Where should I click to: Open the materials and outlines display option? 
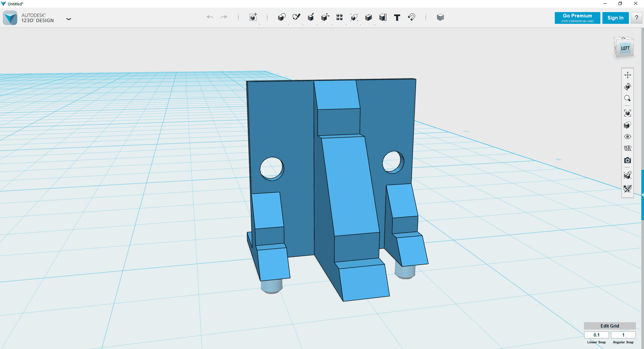click(x=628, y=125)
